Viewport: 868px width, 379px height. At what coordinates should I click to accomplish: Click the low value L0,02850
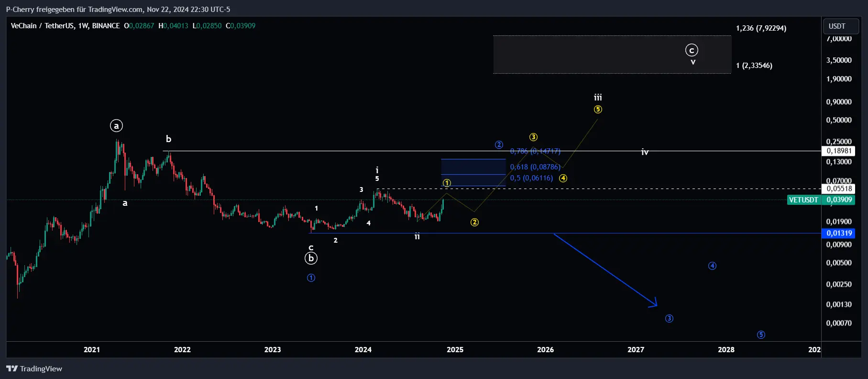(x=207, y=26)
